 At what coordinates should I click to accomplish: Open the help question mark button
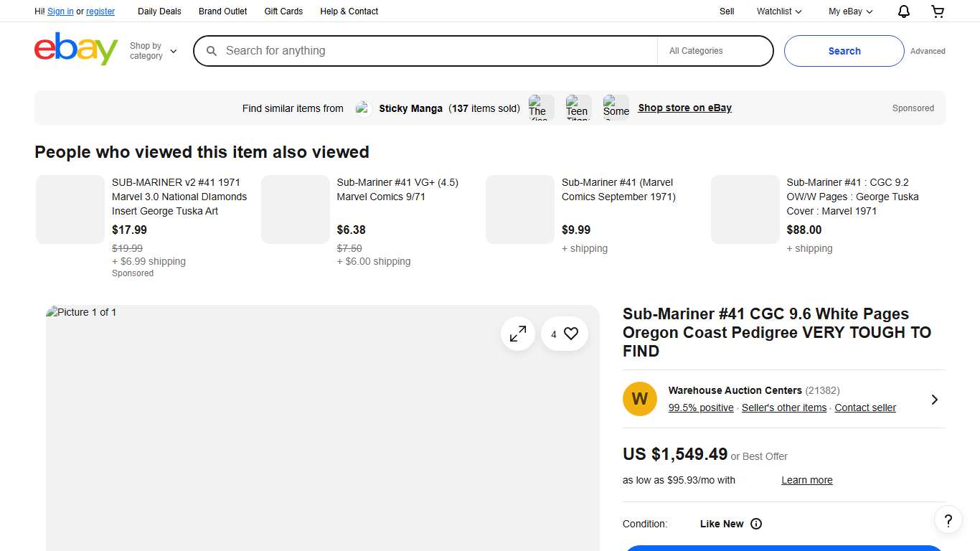[x=948, y=520]
